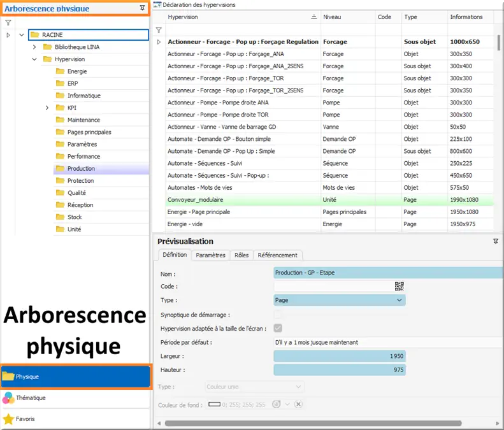Image resolution: width=504 pixels, height=430 pixels.
Task: Select the Vanne de barrage GD row
Action: (x=330, y=127)
